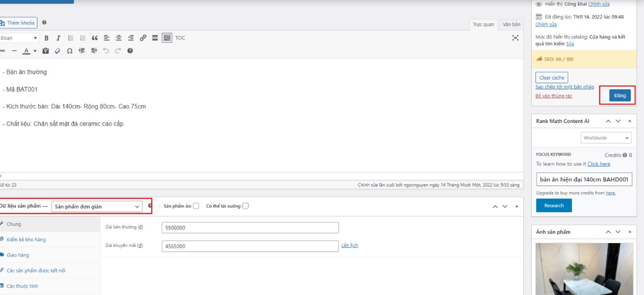This screenshot has width=644, height=295.
Task: Open the Kiểm kê kho hàng tab
Action: click(x=26, y=240)
